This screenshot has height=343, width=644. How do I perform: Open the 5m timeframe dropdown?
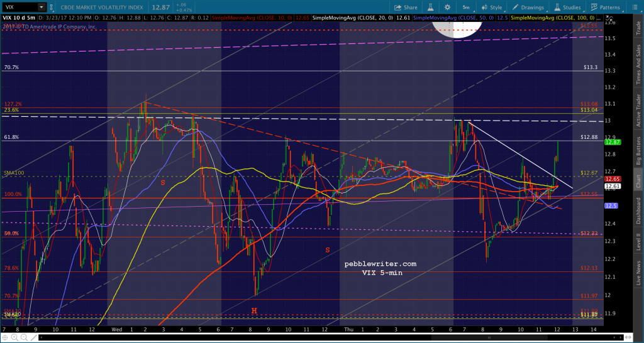point(466,7)
